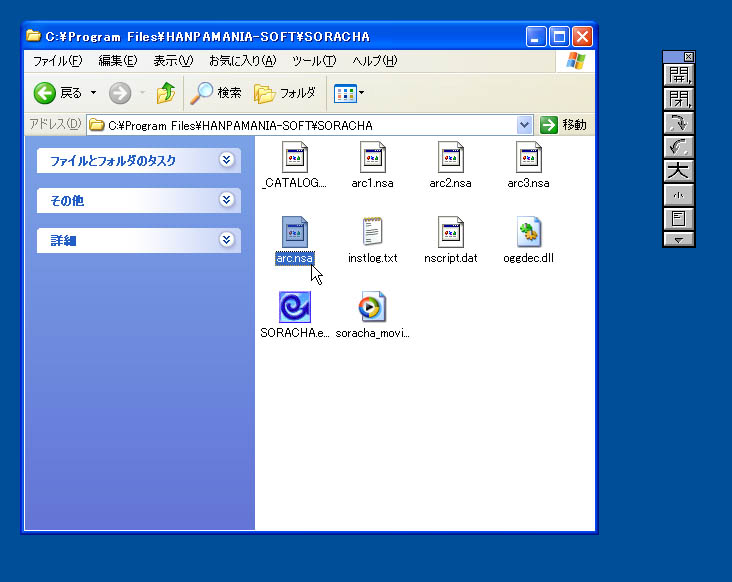Go up one folder level
Screen dimensions: 732x582
click(165, 93)
